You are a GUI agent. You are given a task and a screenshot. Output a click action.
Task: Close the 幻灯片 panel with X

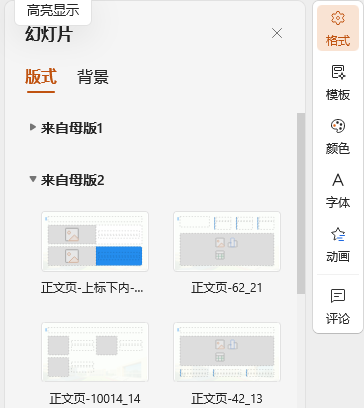(277, 33)
